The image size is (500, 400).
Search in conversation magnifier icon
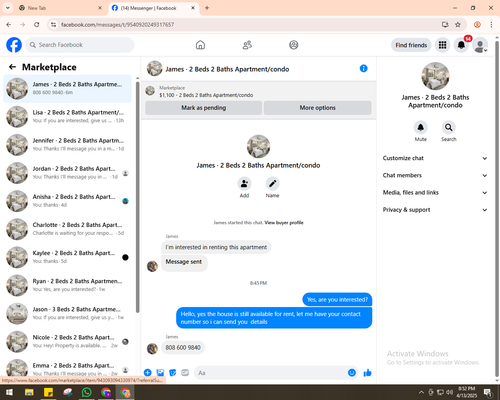(x=449, y=127)
